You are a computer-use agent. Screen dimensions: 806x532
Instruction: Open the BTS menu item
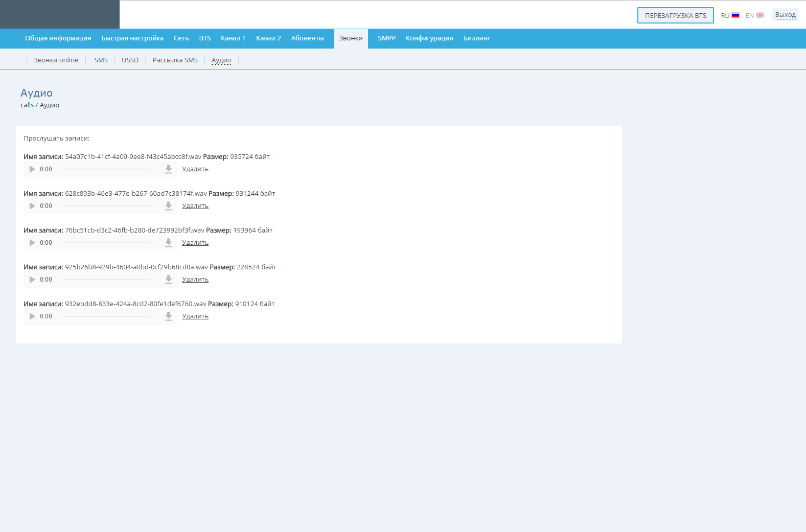(x=205, y=38)
